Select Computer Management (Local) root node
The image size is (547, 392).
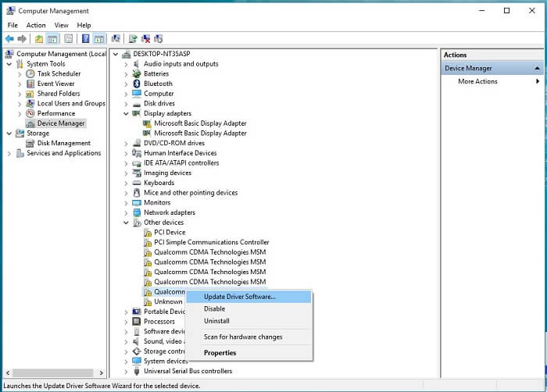(x=61, y=54)
